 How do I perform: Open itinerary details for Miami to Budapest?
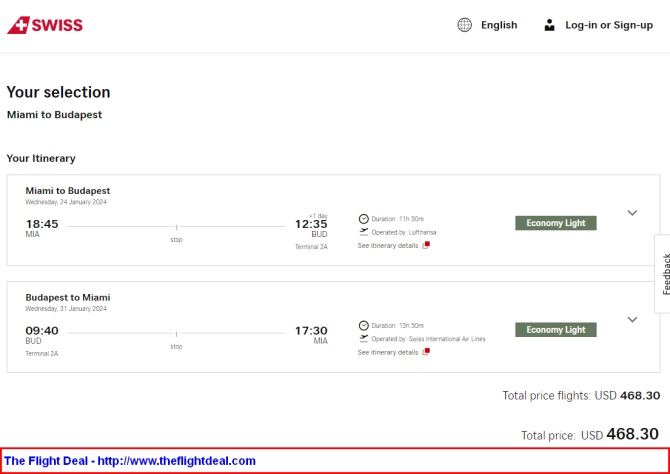pos(388,246)
